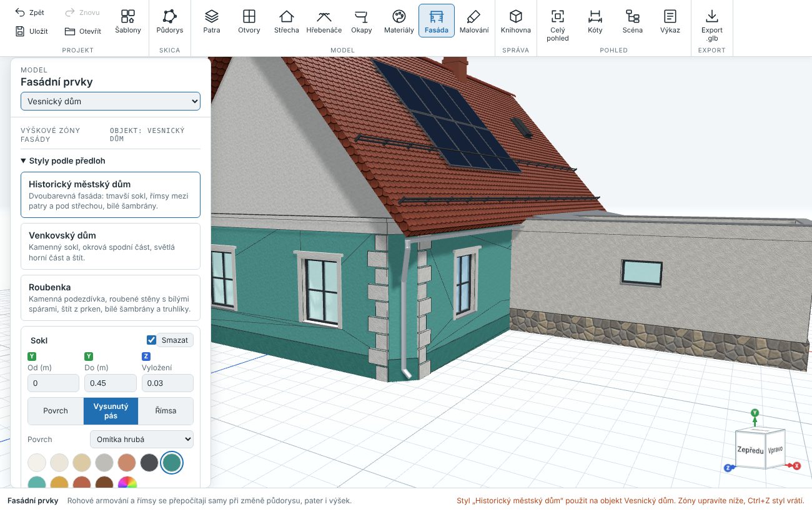This screenshot has width=812, height=512.
Task: Open the Vesnický dům object dropdown
Action: tap(111, 101)
